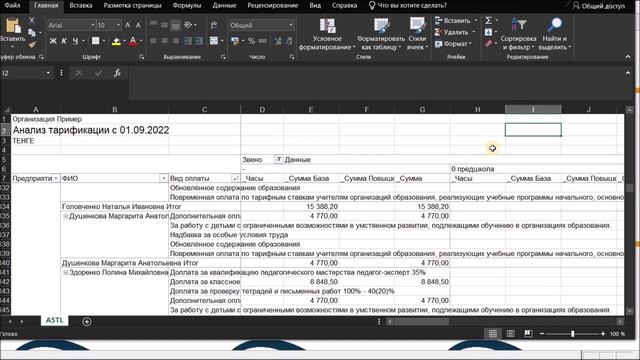
Task: Click the decrease indent icon
Action: [188, 41]
